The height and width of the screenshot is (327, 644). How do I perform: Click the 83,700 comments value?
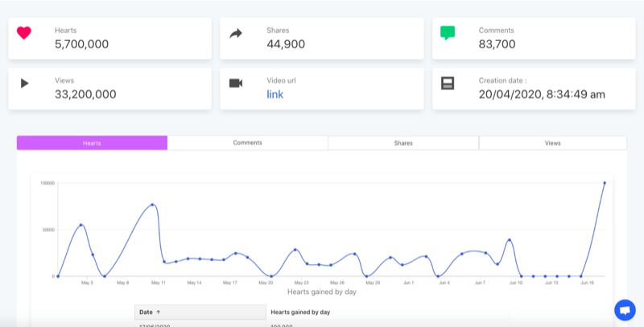[497, 44]
